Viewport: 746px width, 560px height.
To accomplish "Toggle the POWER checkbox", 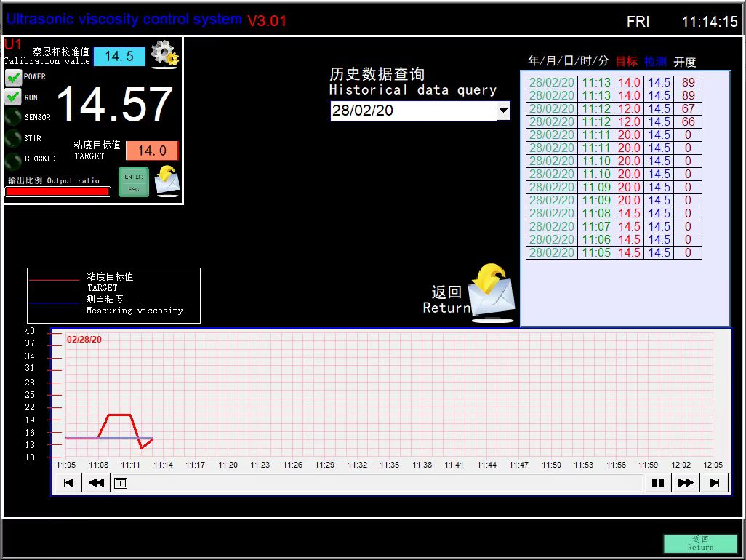I will click(13, 76).
